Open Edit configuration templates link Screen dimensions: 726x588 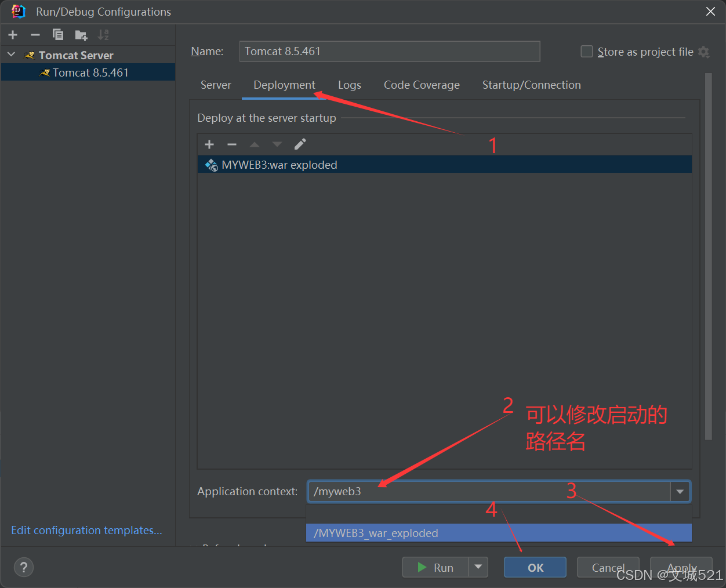[86, 530]
